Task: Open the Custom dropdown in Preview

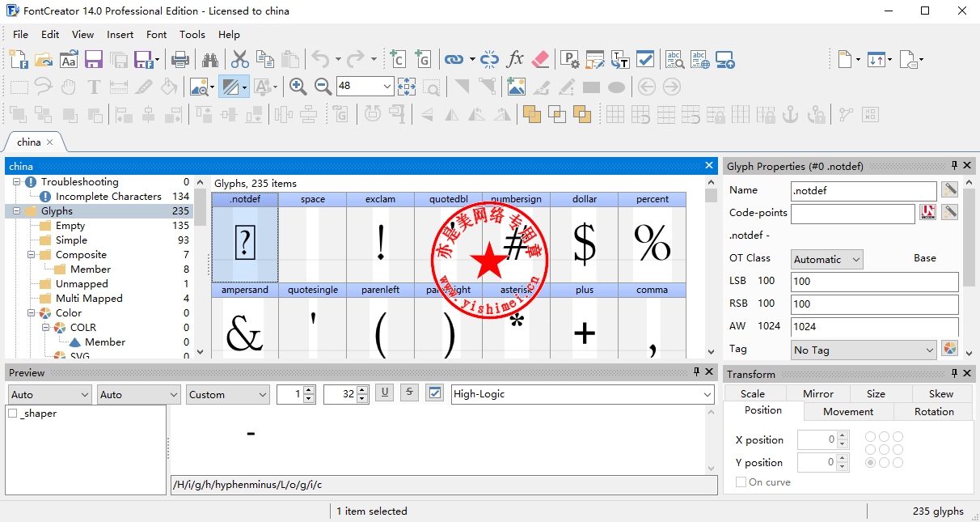Action: [x=227, y=394]
